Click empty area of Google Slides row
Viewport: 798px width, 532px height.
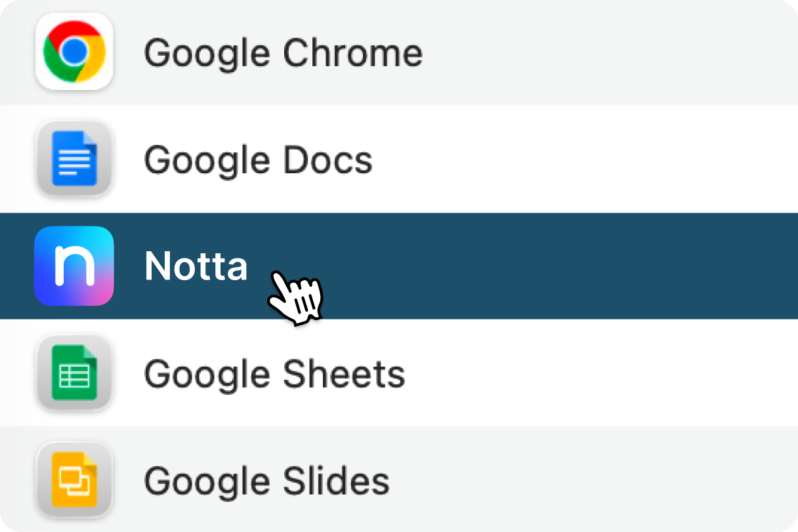pyautogui.click(x=591, y=481)
